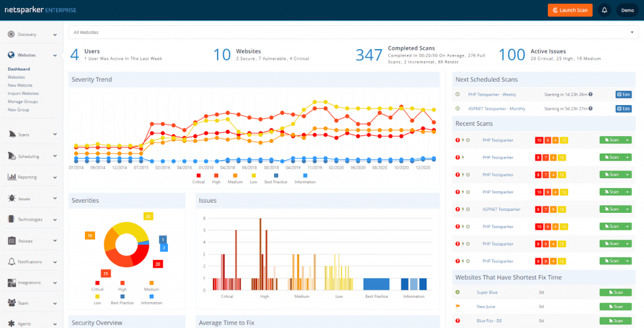644x328 pixels.
Task: Select Manage Groups in the sidebar
Action: pyautogui.click(x=23, y=101)
